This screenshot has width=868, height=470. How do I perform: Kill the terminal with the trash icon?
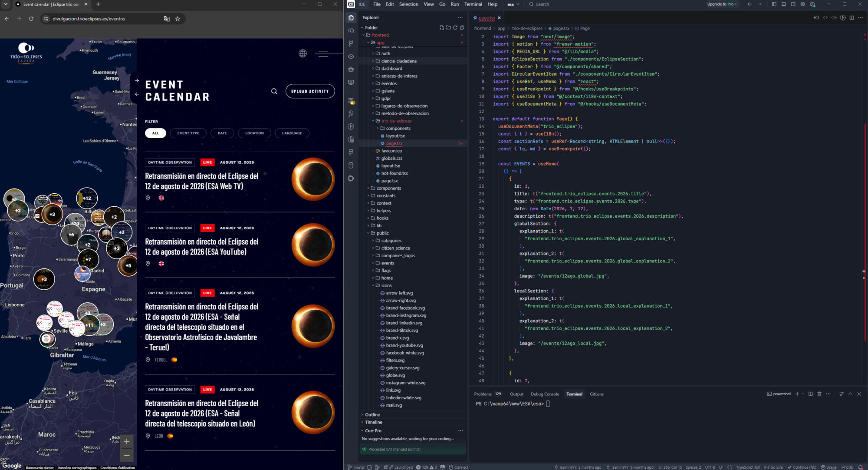click(x=819, y=394)
